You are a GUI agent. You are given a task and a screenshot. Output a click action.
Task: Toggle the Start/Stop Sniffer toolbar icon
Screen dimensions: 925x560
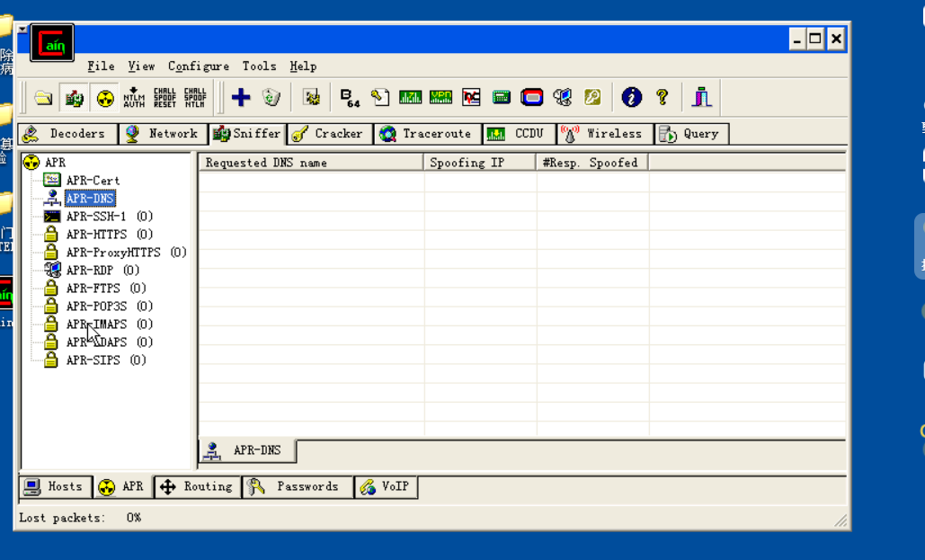(x=74, y=97)
